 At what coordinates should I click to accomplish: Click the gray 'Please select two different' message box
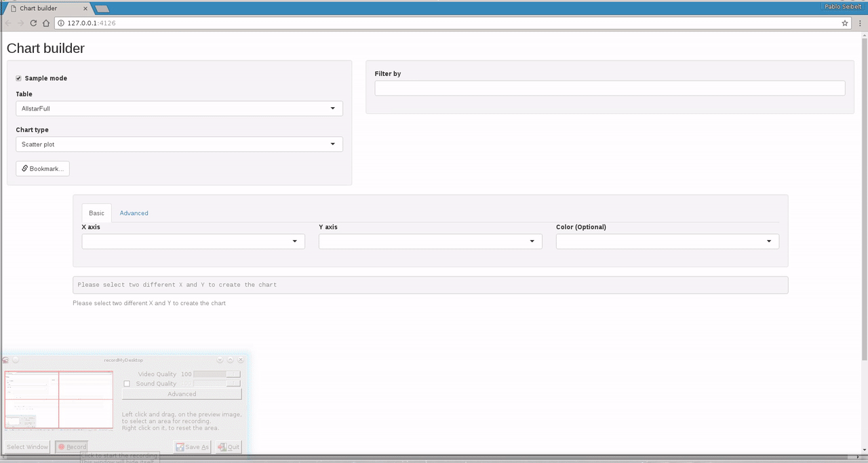pyautogui.click(x=431, y=285)
